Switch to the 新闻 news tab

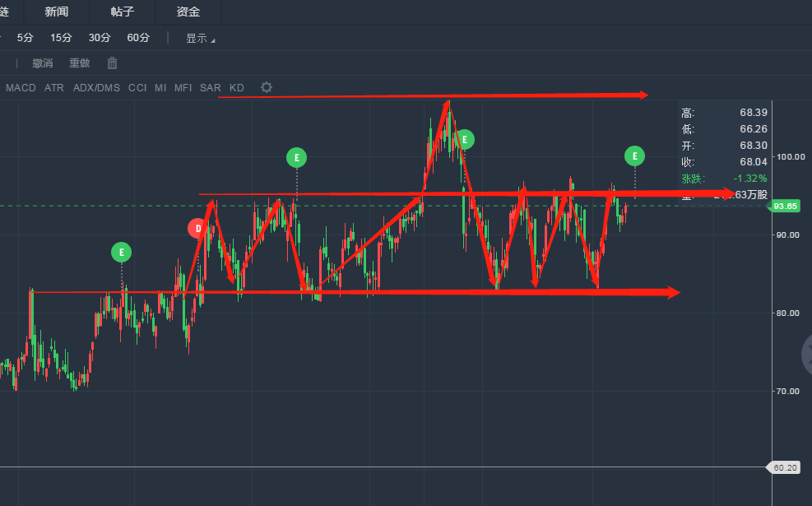click(x=57, y=12)
